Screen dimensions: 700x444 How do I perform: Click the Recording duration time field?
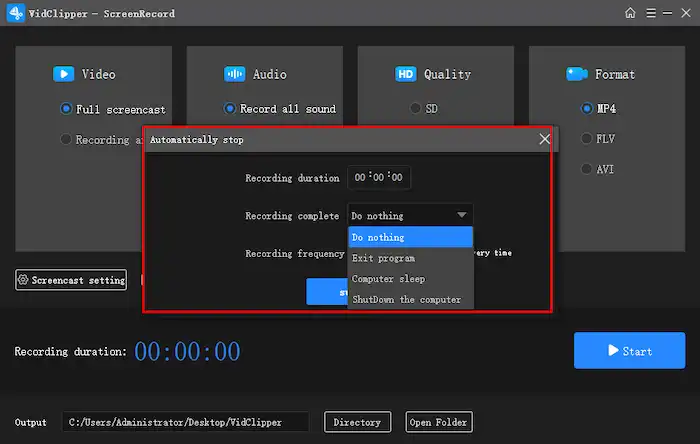(x=379, y=178)
